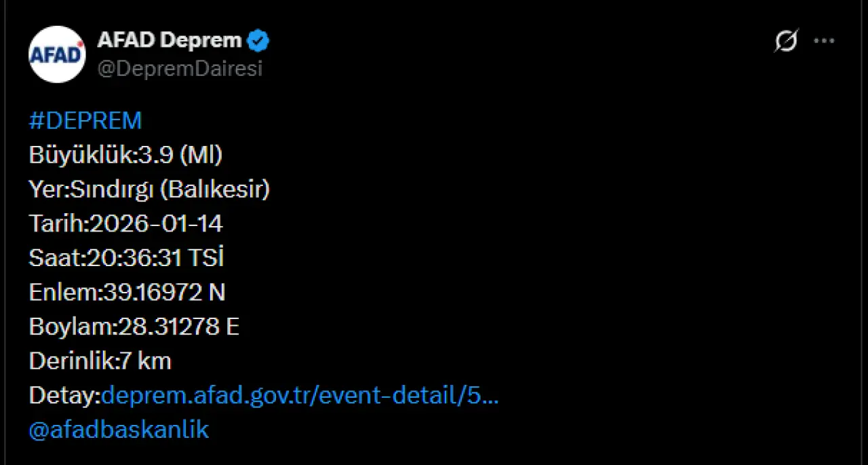Click the Enlem 39.16972 N latitude line
The image size is (868, 465).
click(127, 293)
